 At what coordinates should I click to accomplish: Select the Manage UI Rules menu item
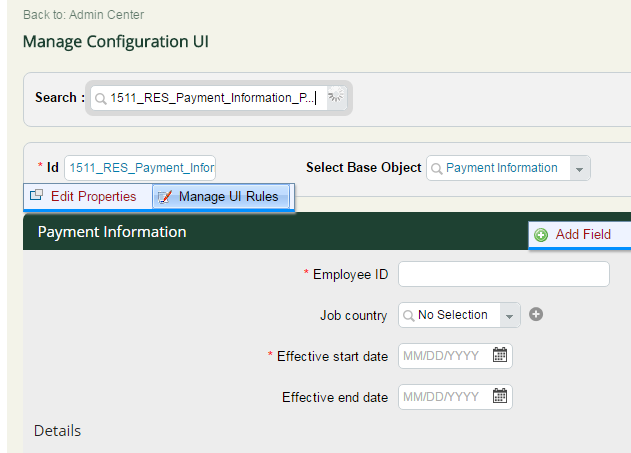(x=221, y=196)
